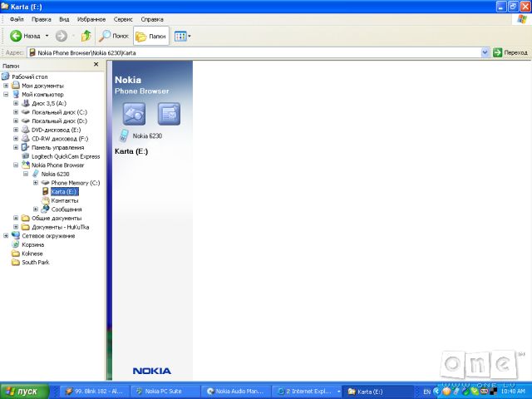This screenshot has height=399, width=532.
Task: Open the Сервис menu
Action: (x=122, y=18)
